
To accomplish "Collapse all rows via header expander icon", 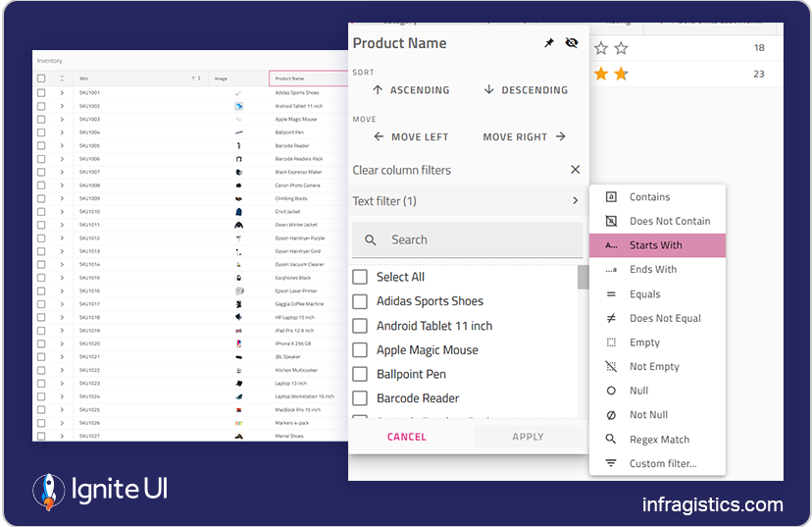I will click(62, 79).
